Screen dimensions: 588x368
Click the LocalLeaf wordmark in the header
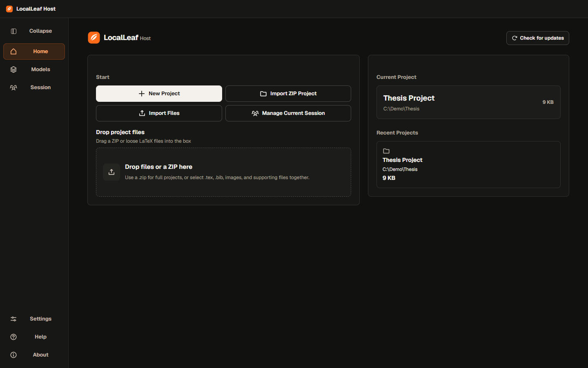[121, 38]
